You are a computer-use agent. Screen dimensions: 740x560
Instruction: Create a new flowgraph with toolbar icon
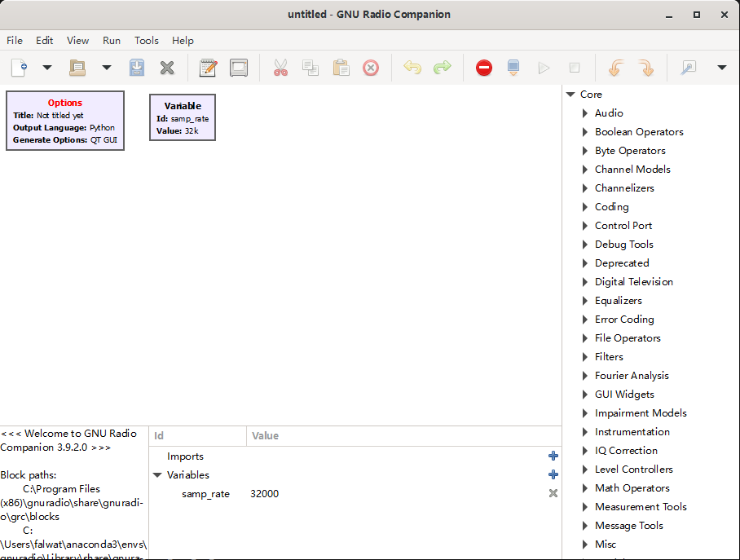tap(19, 68)
